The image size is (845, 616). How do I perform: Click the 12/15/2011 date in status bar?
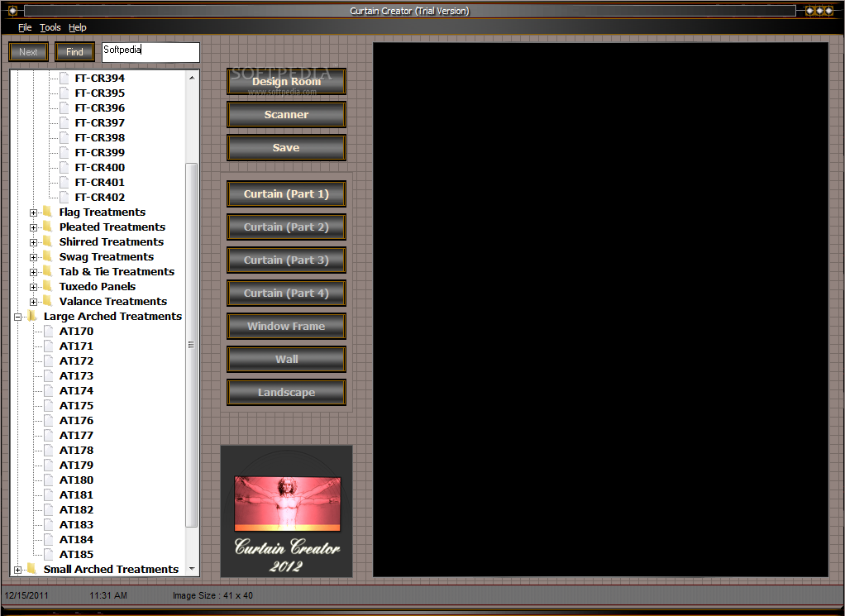coord(26,595)
